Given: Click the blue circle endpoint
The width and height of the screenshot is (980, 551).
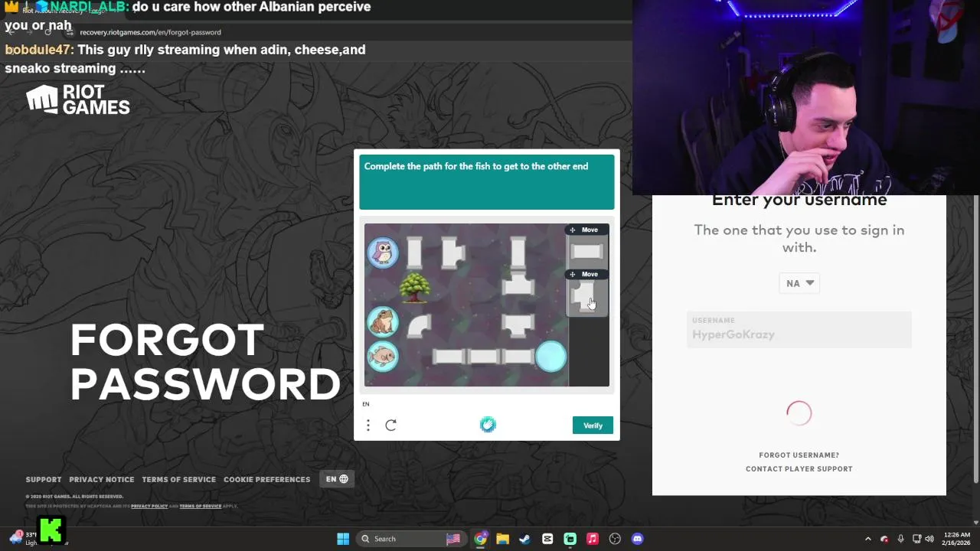Looking at the screenshot, I should [551, 357].
